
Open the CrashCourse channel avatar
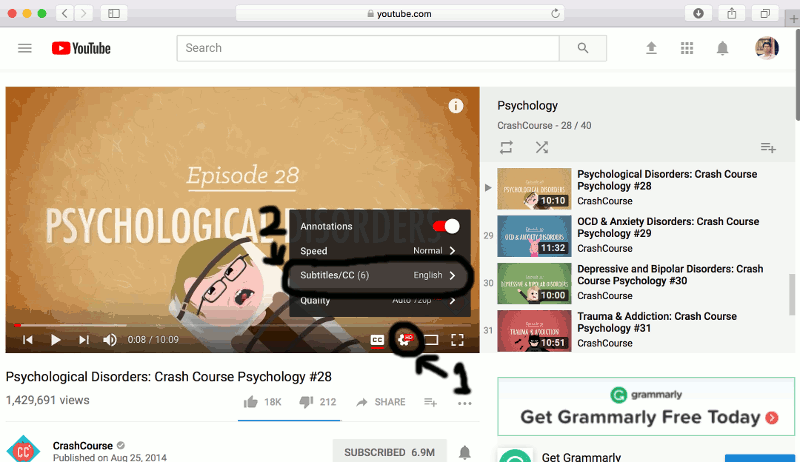[23, 449]
